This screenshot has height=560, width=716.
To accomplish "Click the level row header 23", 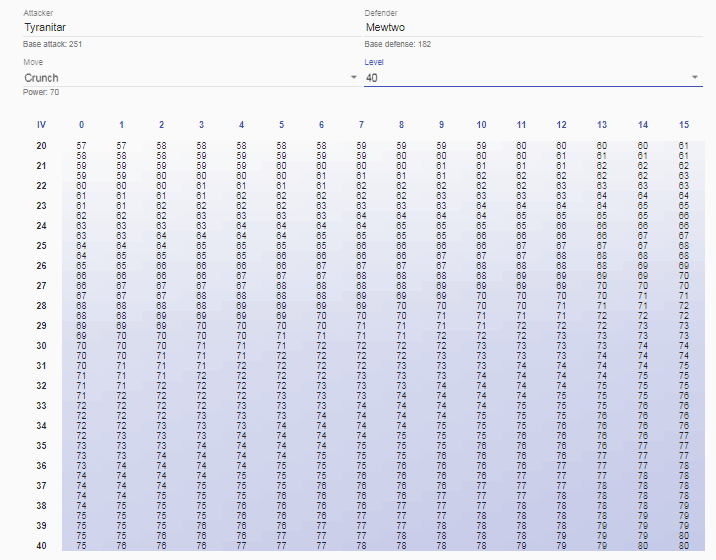I will point(42,206).
